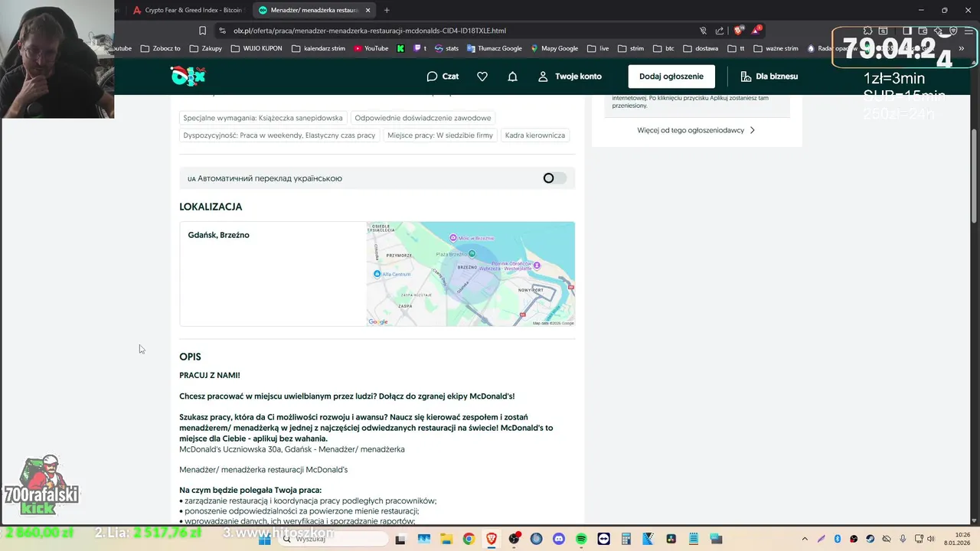Open Spotify from taskbar

[581, 540]
